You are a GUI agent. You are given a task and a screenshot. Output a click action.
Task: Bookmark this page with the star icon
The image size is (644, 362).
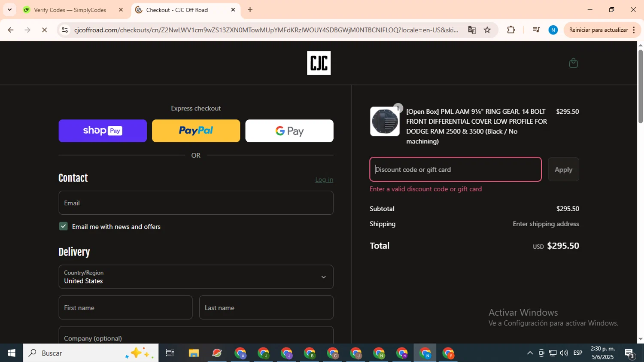point(487,30)
